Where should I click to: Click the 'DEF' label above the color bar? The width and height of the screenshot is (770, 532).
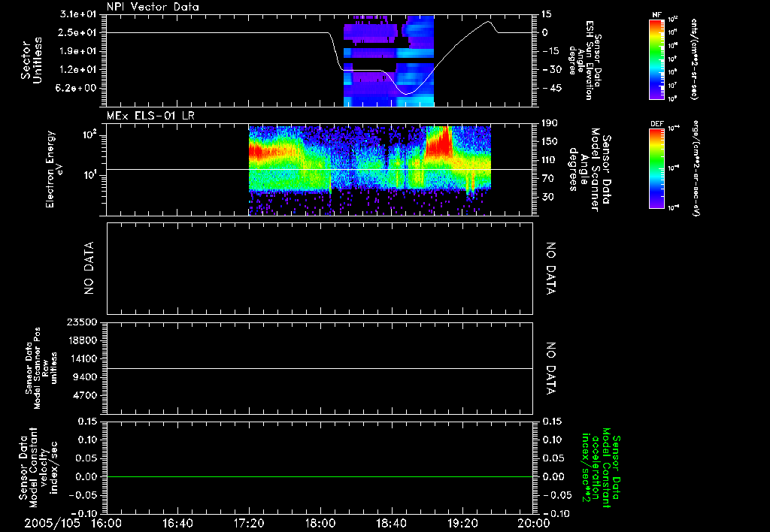point(657,124)
